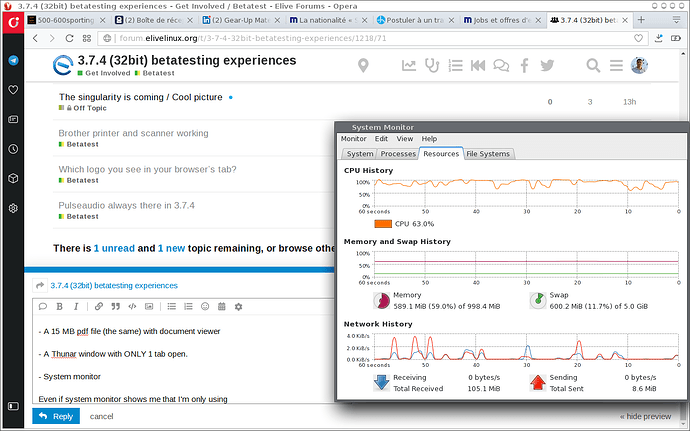This screenshot has height=431, width=690.
Task: Click the list icon in the forum header
Action: click(x=455, y=66)
